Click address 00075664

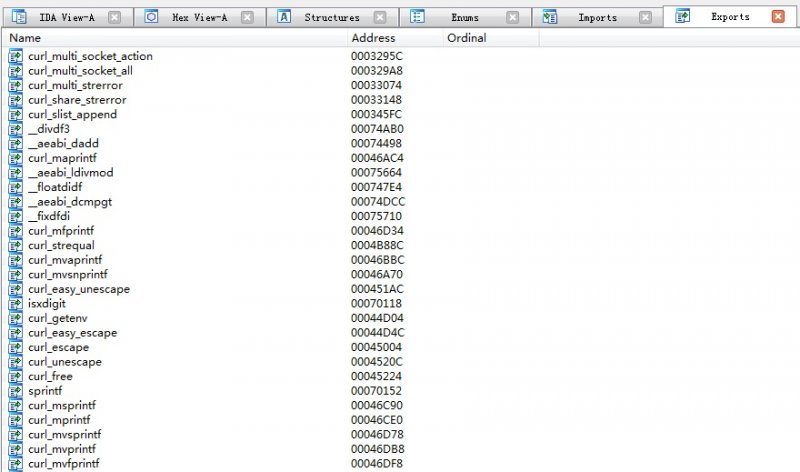pos(376,172)
